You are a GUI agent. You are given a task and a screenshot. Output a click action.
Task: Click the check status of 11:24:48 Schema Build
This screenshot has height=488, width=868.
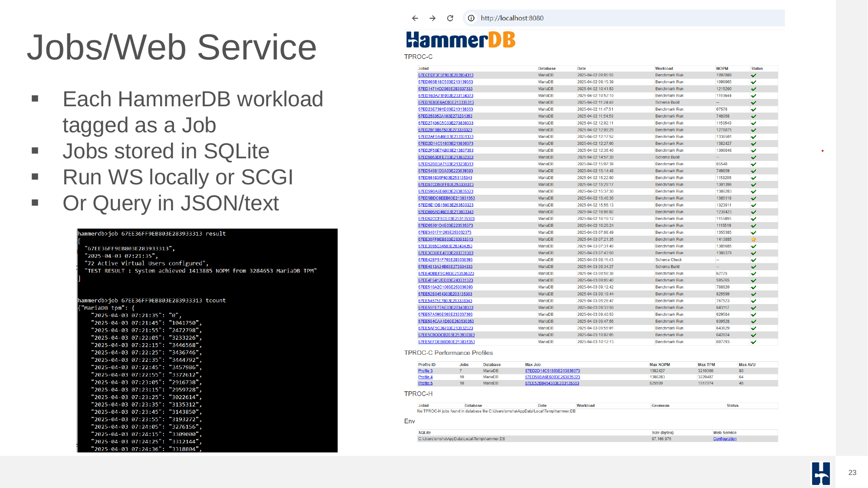(x=753, y=103)
